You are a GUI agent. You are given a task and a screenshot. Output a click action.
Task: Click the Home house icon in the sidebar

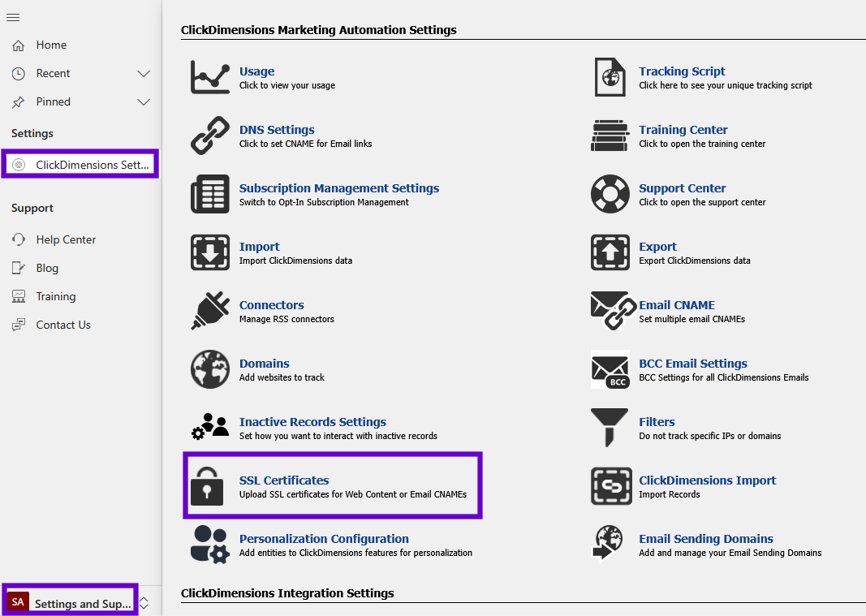coord(18,45)
